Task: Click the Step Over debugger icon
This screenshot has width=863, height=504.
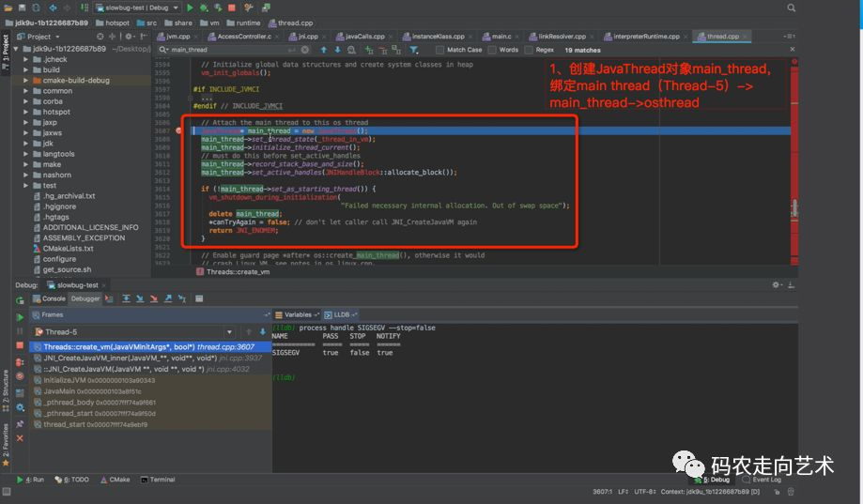Action: pos(126,298)
